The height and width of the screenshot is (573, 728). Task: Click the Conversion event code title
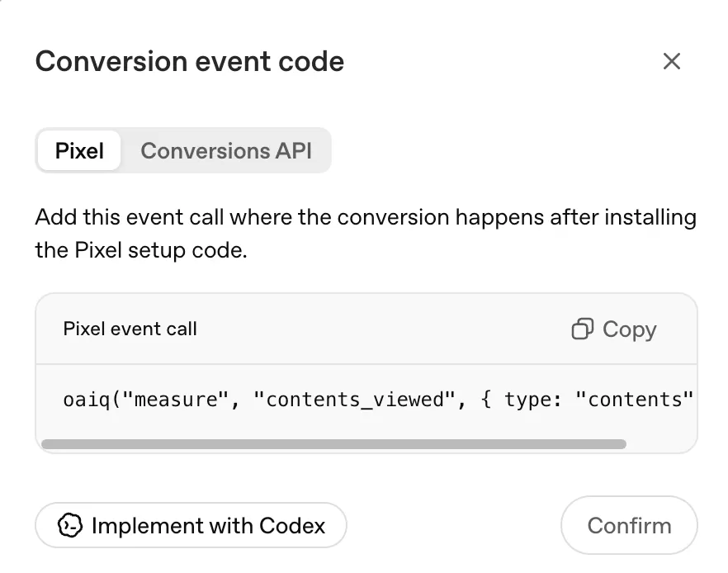(190, 61)
